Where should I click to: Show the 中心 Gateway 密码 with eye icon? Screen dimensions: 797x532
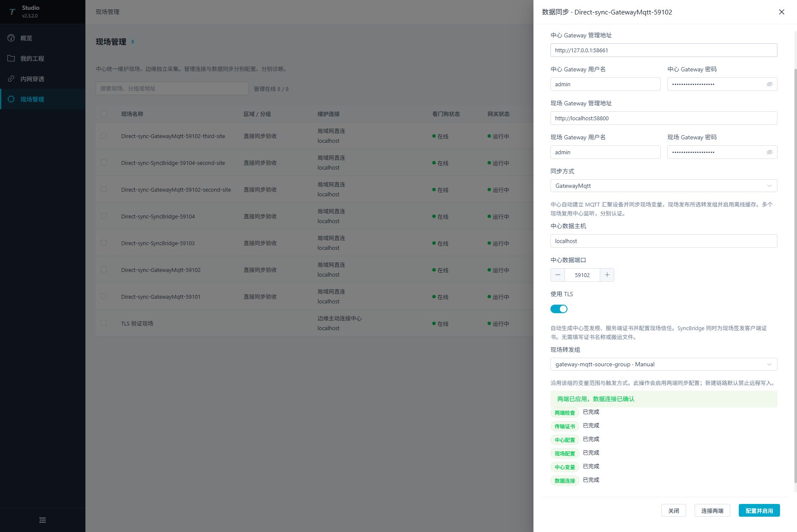pyautogui.click(x=769, y=84)
